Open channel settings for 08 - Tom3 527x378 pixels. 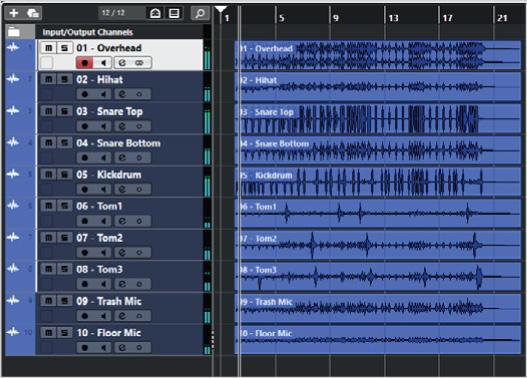click(122, 284)
